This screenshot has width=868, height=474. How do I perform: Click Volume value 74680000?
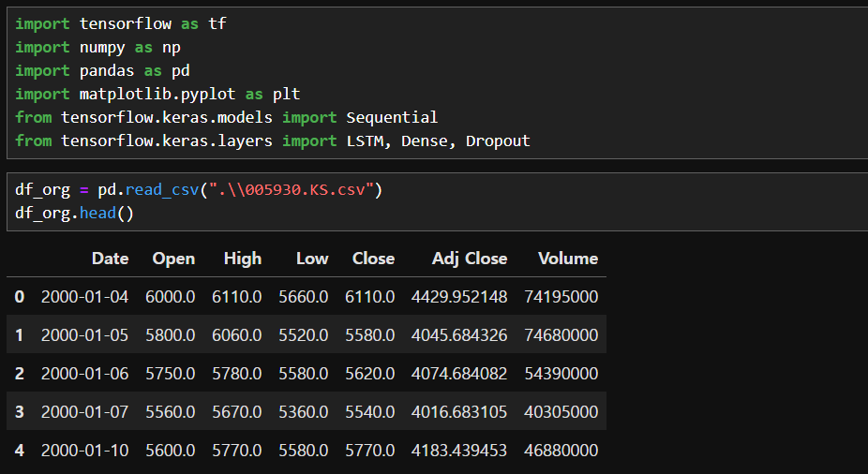tap(561, 335)
